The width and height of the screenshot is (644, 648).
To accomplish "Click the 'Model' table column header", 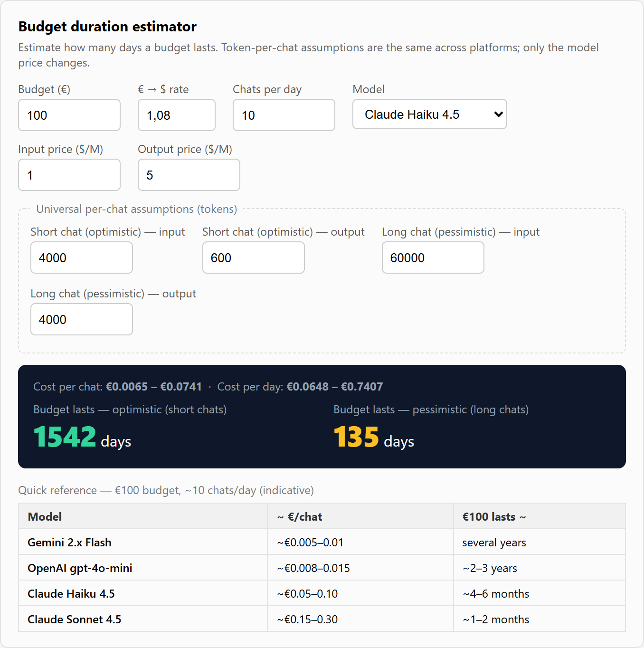I will click(x=143, y=516).
